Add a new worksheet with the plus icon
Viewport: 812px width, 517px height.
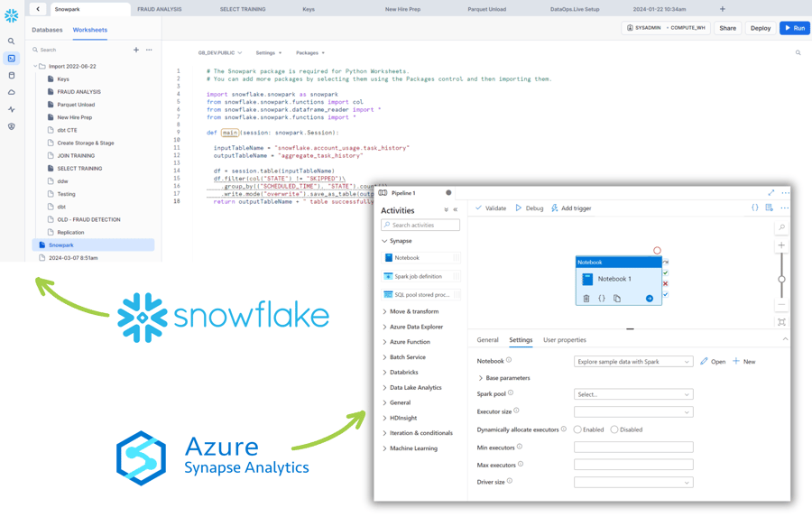pos(136,50)
